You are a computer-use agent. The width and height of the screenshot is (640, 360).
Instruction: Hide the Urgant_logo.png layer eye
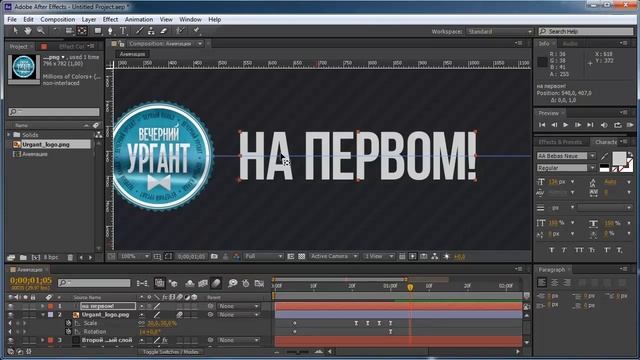(11, 315)
